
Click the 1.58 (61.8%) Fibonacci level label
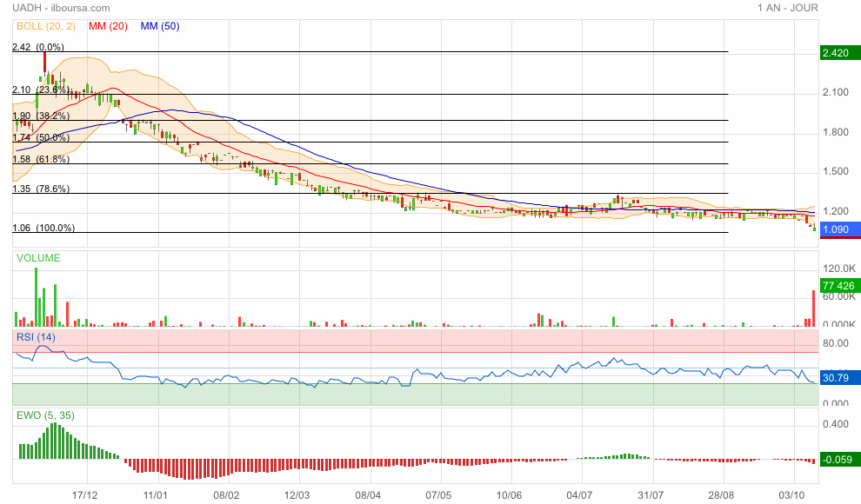[41, 159]
